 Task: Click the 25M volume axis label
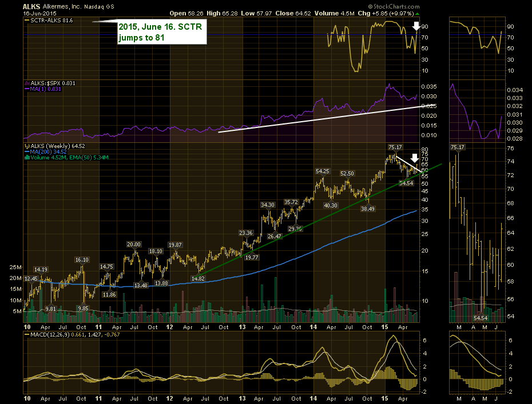[15, 267]
